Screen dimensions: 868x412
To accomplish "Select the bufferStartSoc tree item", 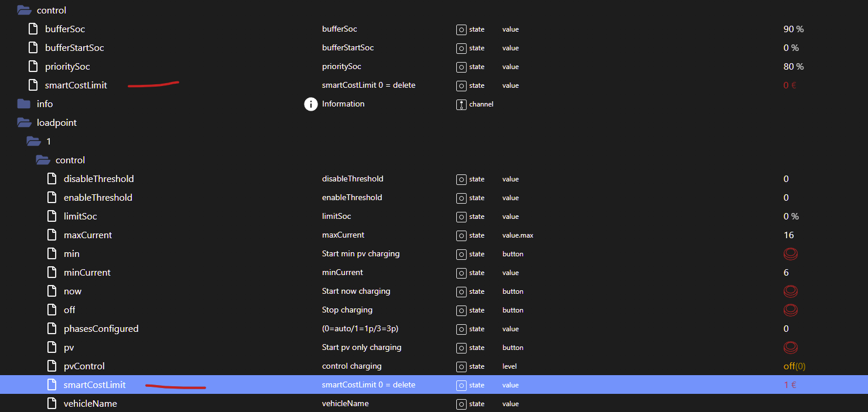I will pyautogui.click(x=74, y=48).
